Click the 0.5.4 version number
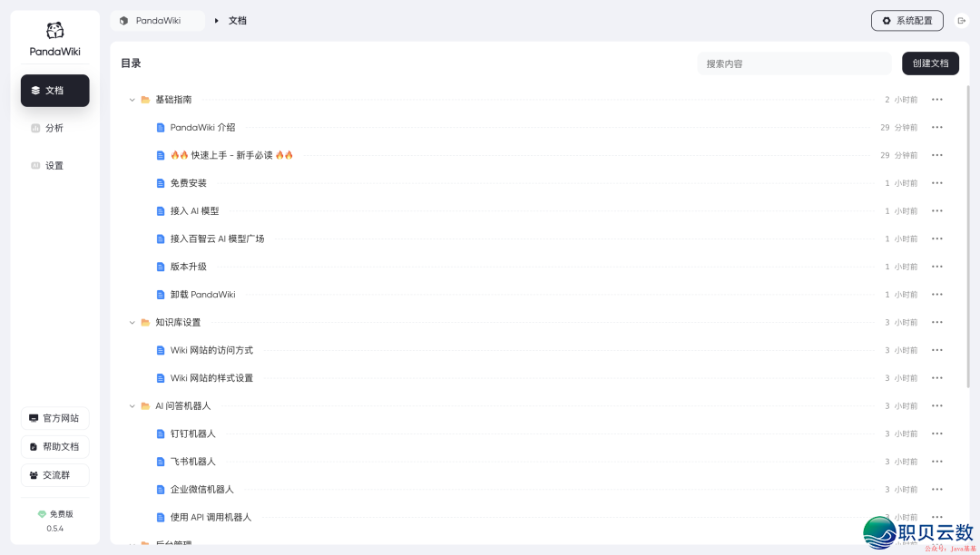Image resolution: width=980 pixels, height=555 pixels. [55, 529]
